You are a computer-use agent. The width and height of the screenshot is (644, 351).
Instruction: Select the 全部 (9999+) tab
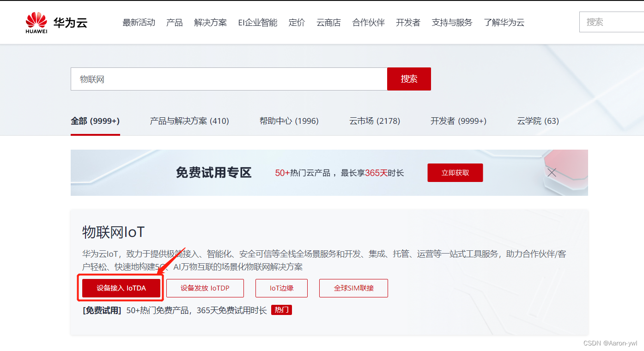point(95,121)
